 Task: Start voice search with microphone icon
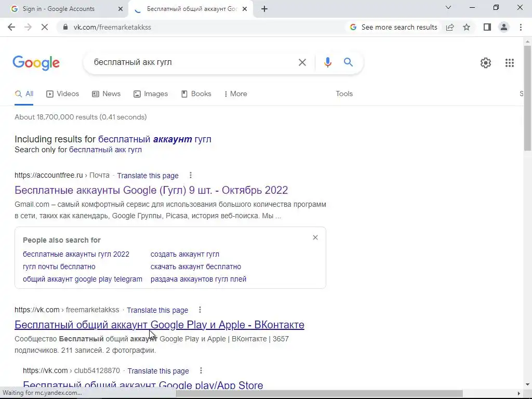[x=328, y=62]
